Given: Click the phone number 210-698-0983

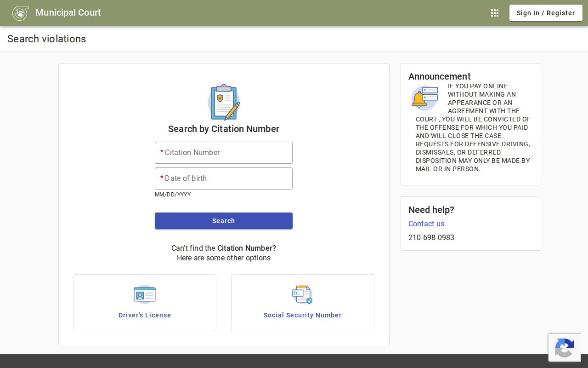Looking at the screenshot, I should pyautogui.click(x=431, y=238).
